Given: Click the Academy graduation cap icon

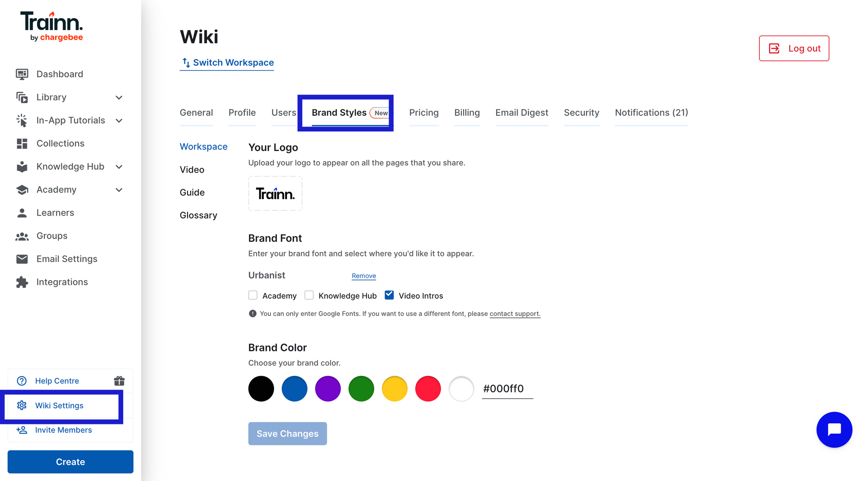Looking at the screenshot, I should tap(22, 190).
